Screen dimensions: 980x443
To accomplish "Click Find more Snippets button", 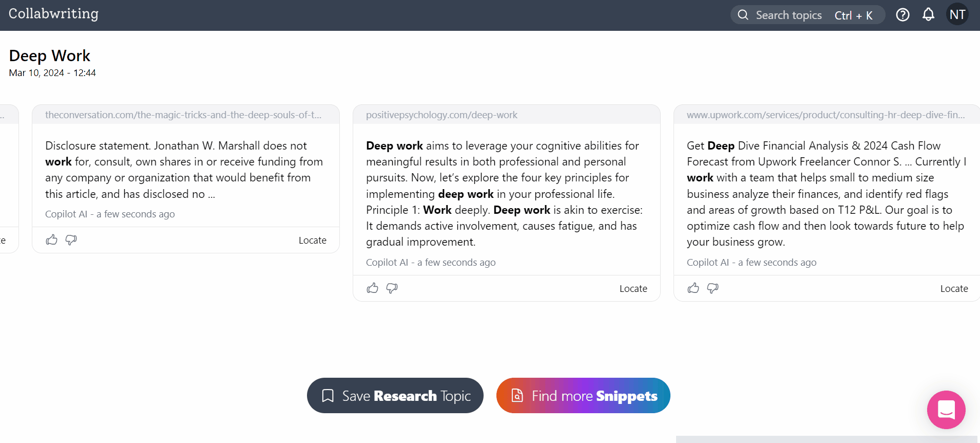I will 583,396.
